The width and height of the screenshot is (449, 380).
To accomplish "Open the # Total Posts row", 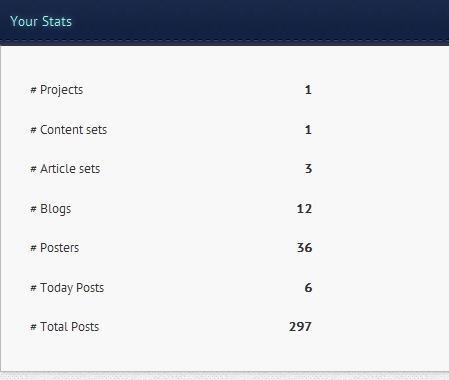I will coord(171,327).
